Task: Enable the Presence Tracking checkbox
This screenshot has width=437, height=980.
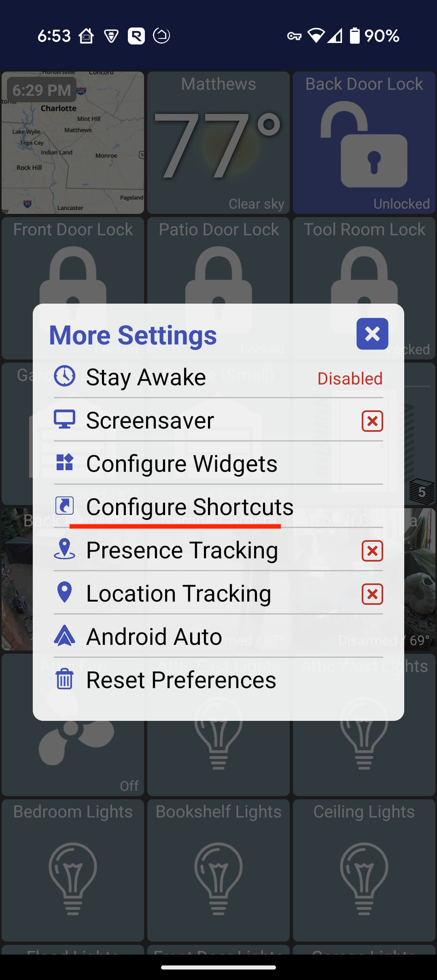Action: [x=372, y=551]
